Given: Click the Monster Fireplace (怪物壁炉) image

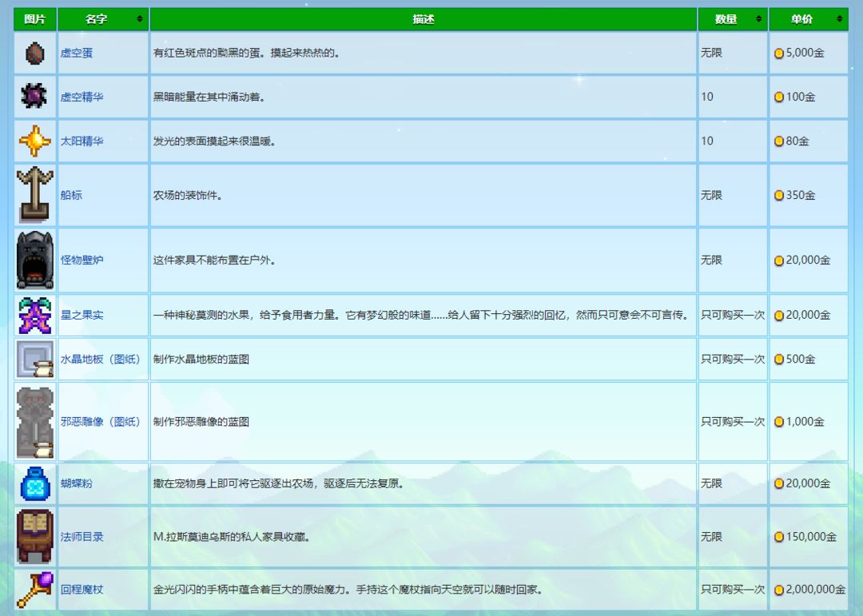Looking at the screenshot, I should (34, 260).
